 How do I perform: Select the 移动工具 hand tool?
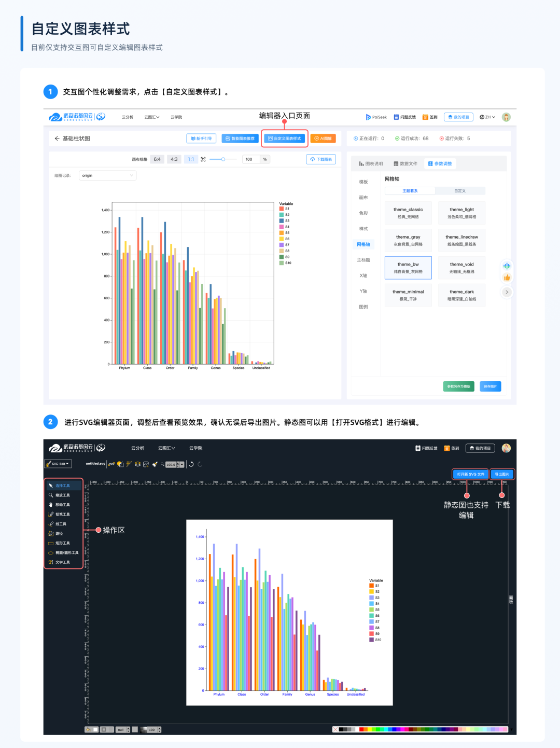[63, 505]
